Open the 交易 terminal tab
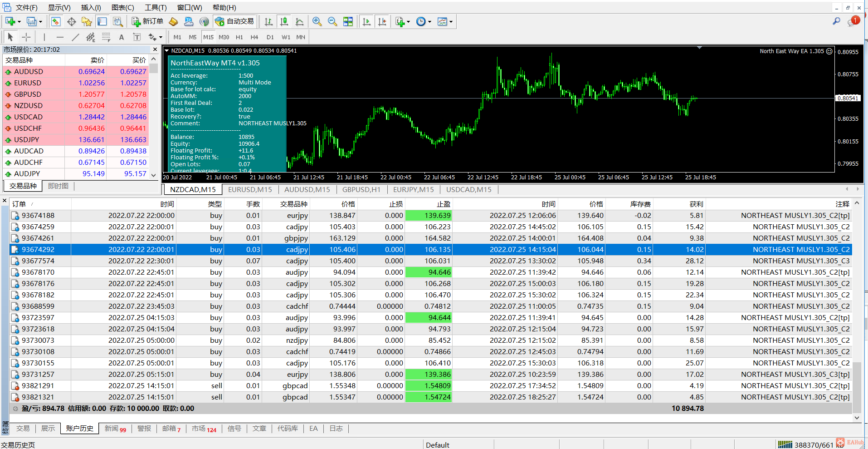 coord(23,429)
